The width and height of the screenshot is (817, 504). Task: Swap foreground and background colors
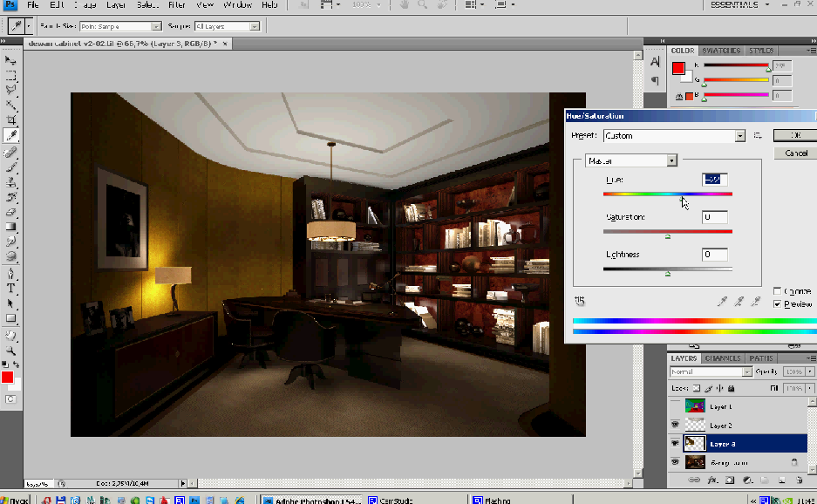(x=17, y=364)
